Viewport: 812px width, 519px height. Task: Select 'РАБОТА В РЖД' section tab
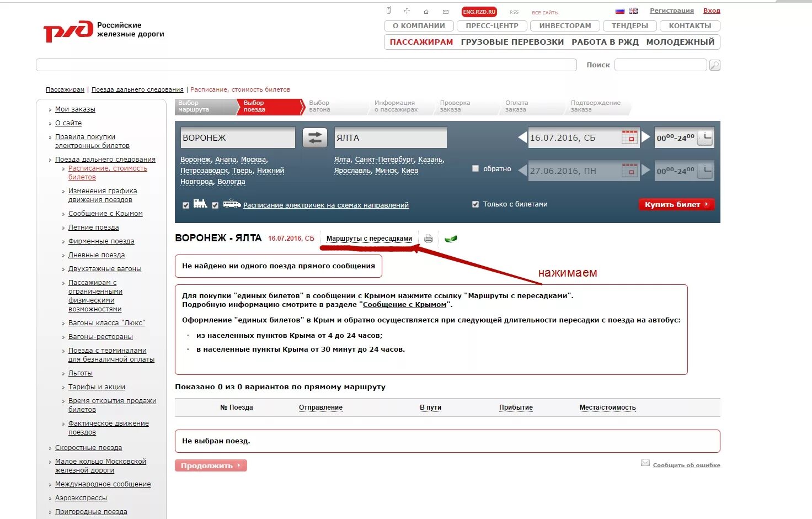[605, 42]
